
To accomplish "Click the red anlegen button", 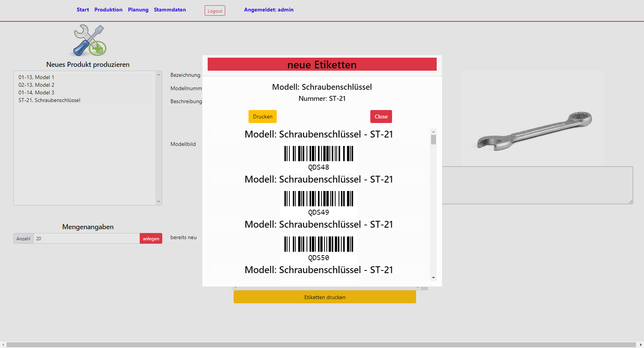I will 151,239.
